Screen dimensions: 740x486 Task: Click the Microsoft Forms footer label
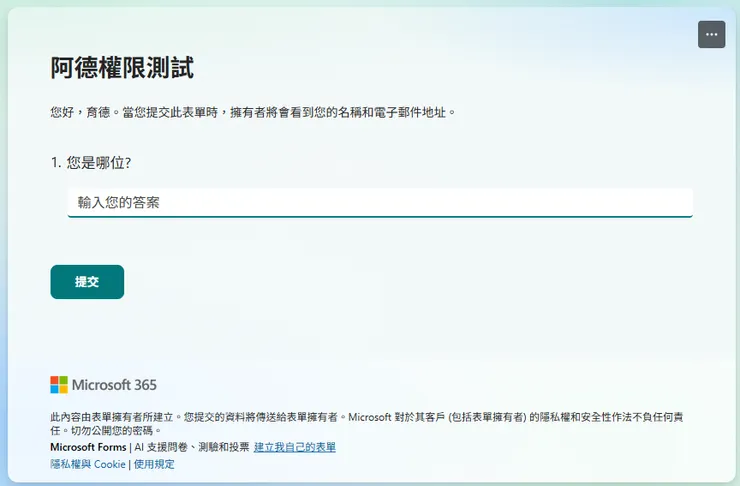pos(88,447)
